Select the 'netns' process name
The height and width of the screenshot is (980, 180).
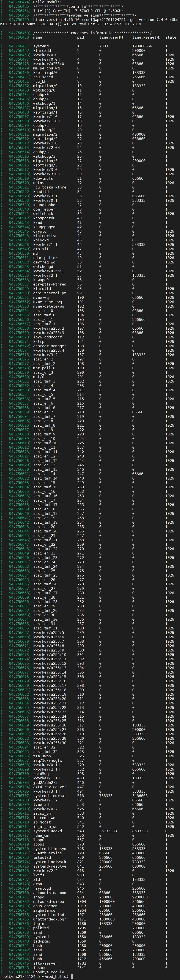click(38, 183)
